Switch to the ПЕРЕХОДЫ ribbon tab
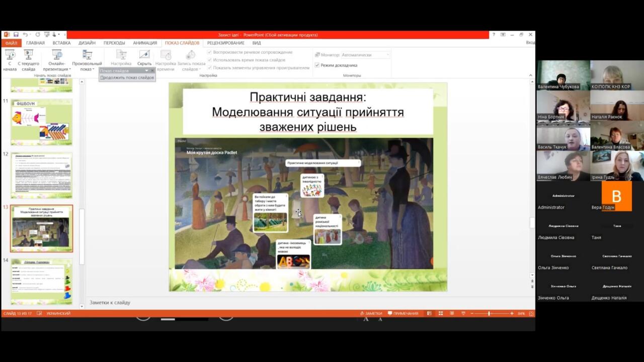This screenshot has width=644, height=362. coord(114,43)
